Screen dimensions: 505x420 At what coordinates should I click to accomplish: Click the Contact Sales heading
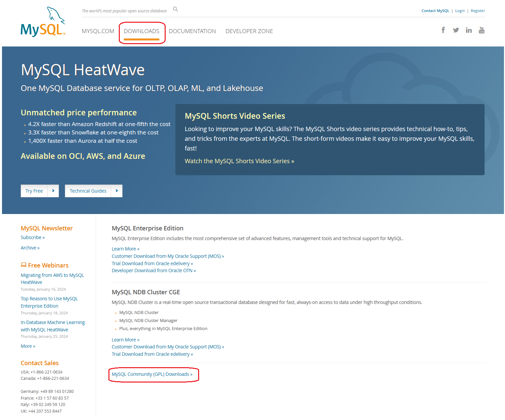pyautogui.click(x=39, y=363)
